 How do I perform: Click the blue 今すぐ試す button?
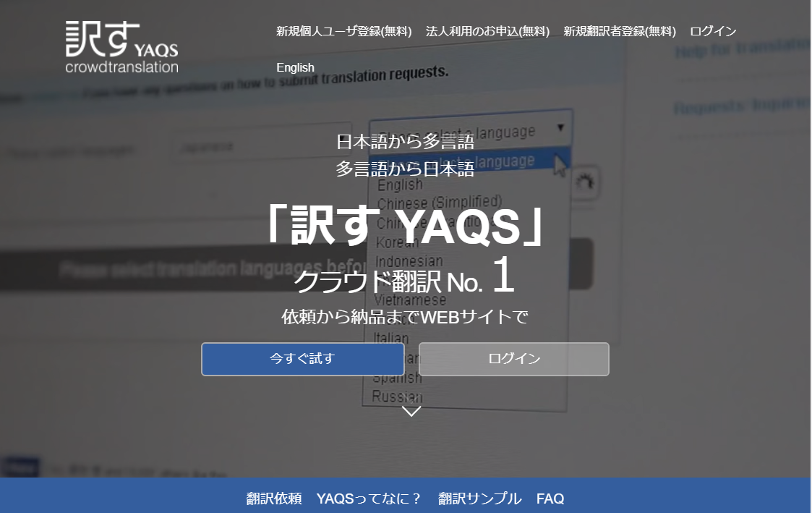[x=302, y=359]
